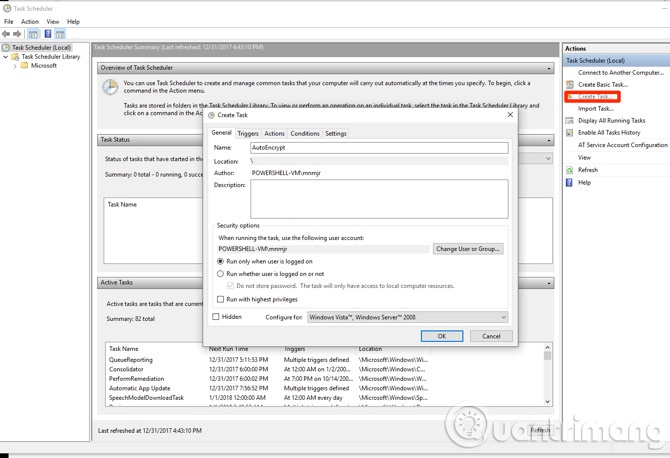Click the Enable All Tasks History icon
Viewport: 670px width, 458px height.
pyautogui.click(x=570, y=133)
